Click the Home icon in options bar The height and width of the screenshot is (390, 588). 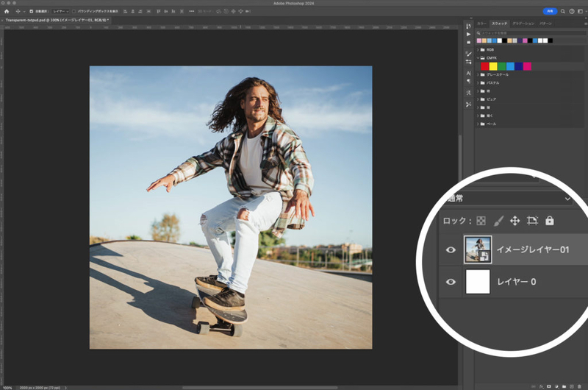click(x=7, y=12)
